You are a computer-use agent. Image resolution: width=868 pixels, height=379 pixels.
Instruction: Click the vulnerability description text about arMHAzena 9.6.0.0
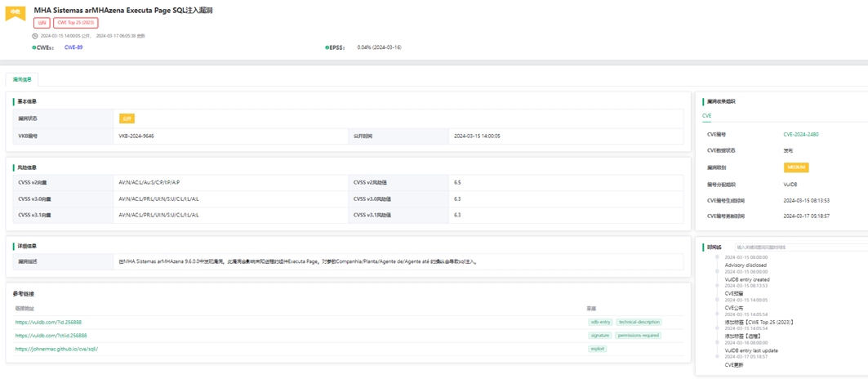coord(298,261)
